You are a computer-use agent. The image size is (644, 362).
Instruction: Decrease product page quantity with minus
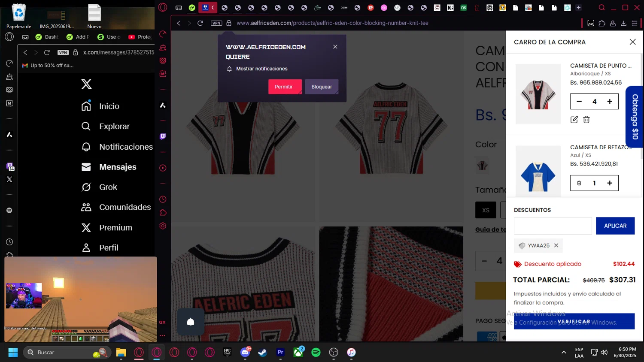[x=484, y=261]
